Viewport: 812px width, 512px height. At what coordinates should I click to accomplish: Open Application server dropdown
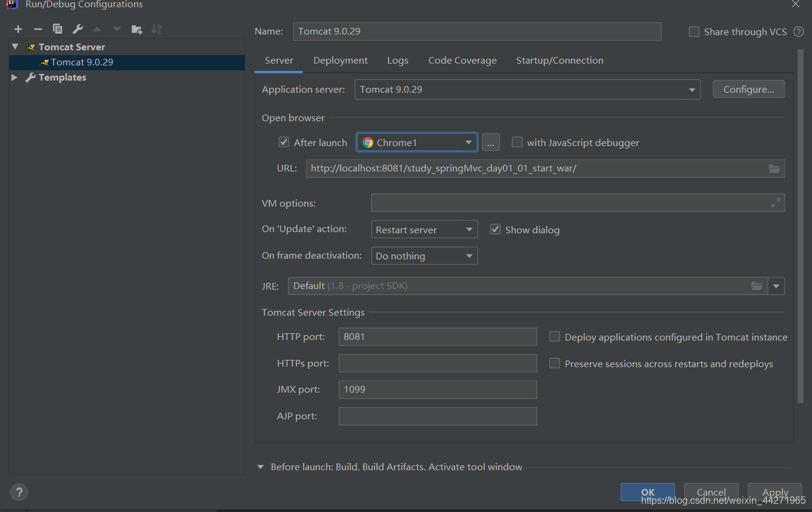tap(527, 90)
